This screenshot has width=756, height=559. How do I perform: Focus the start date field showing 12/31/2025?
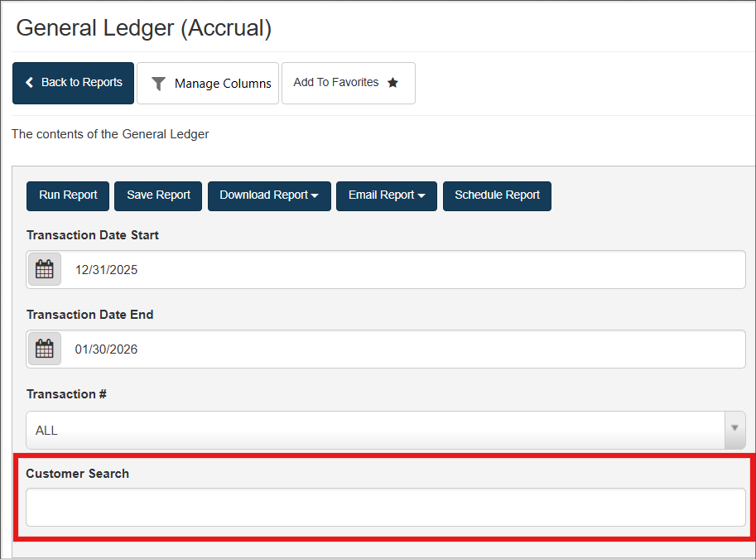406,270
